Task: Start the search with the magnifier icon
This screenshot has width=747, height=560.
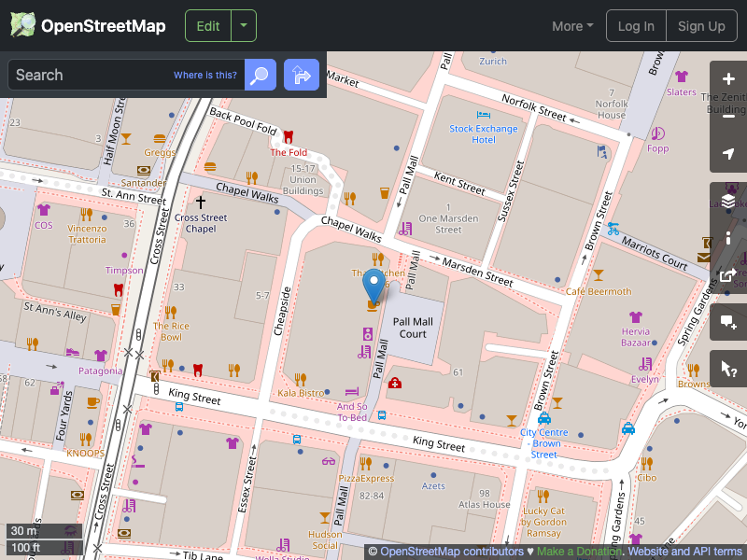Action: [x=260, y=75]
